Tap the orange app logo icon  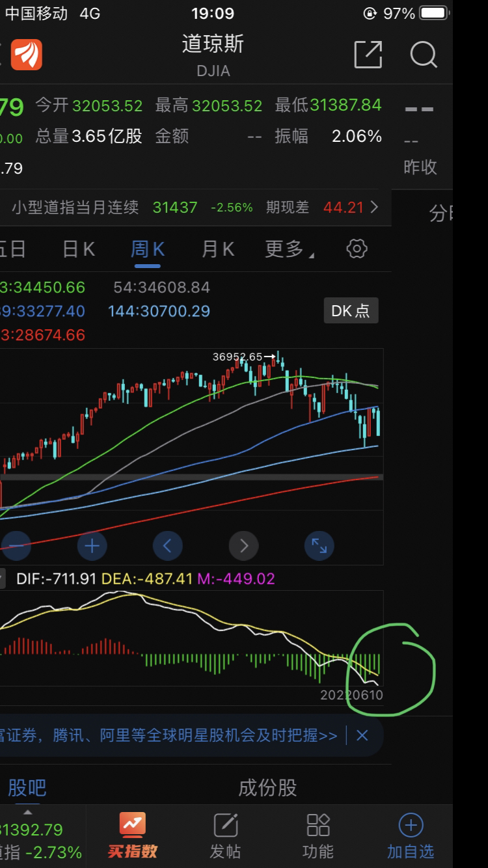click(27, 55)
